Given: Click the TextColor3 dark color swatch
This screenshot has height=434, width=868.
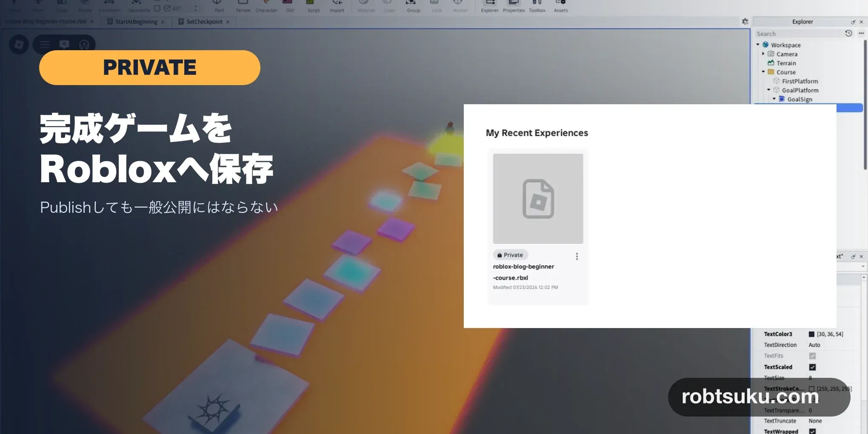Looking at the screenshot, I should click(x=811, y=334).
